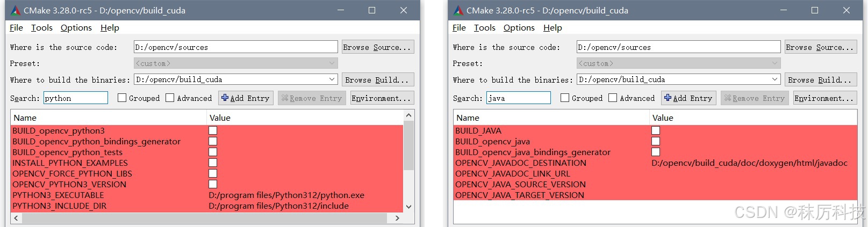Click source code path field in left window

(235, 47)
